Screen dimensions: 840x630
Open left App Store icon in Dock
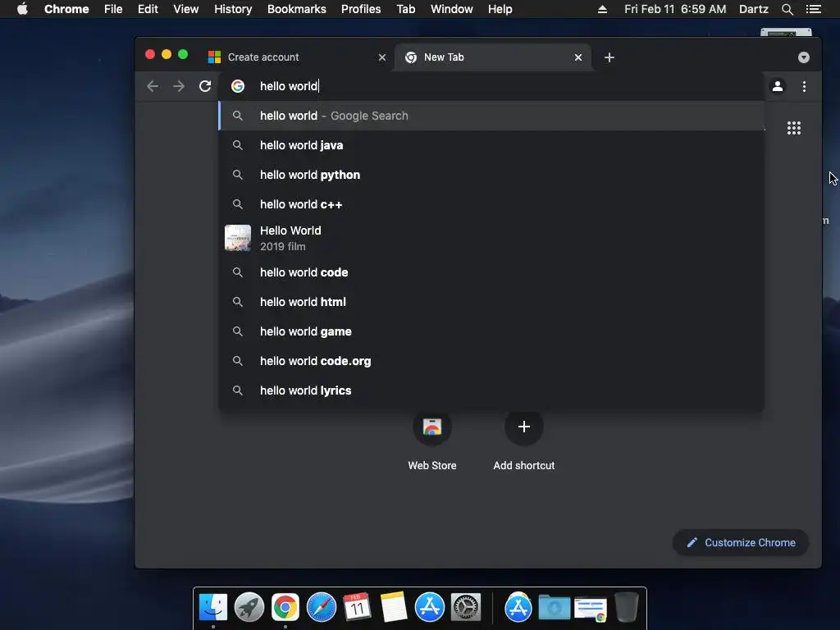(430, 608)
